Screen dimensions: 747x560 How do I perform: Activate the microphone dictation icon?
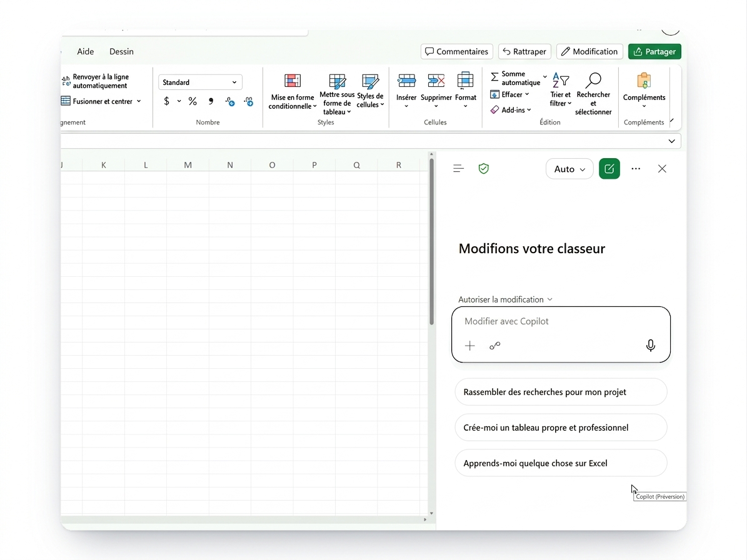click(x=650, y=345)
